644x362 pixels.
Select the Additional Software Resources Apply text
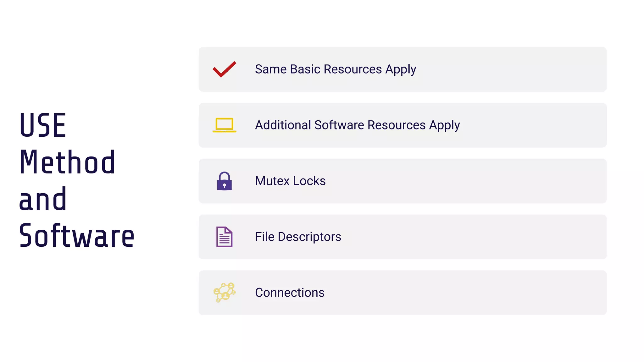coord(357,125)
